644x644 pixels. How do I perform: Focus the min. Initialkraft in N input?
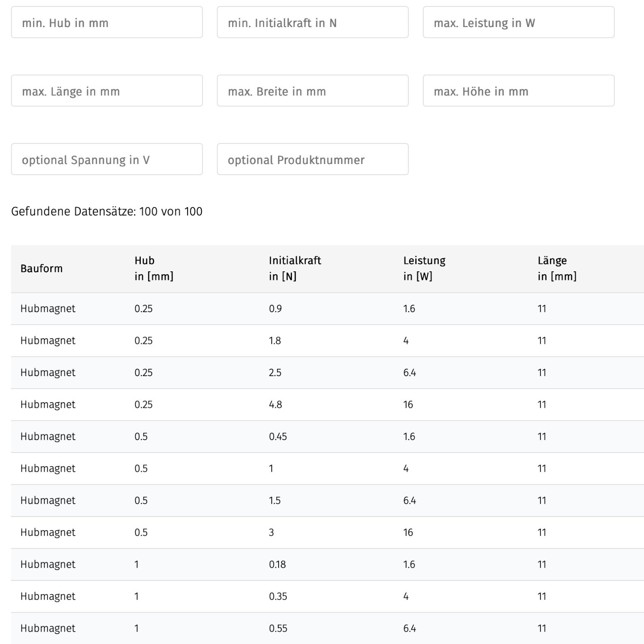(x=312, y=22)
